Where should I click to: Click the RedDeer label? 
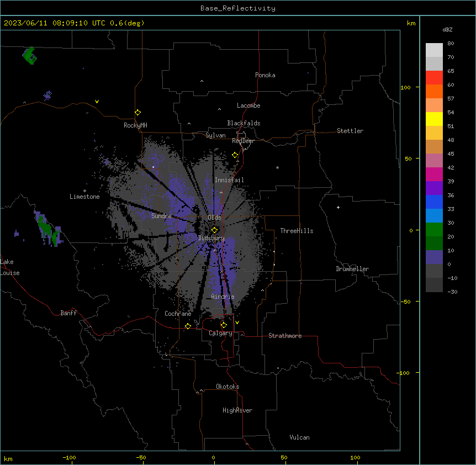pos(243,141)
